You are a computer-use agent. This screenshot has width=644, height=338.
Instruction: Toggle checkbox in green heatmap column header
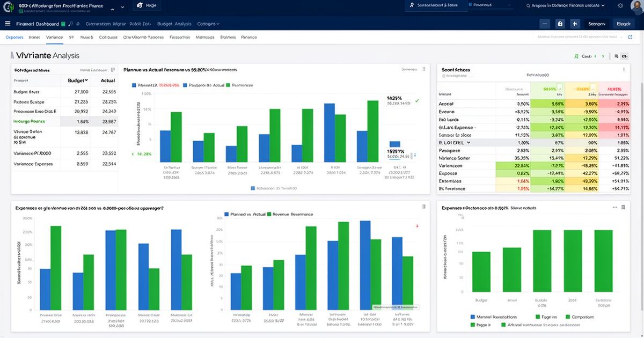coord(559,87)
